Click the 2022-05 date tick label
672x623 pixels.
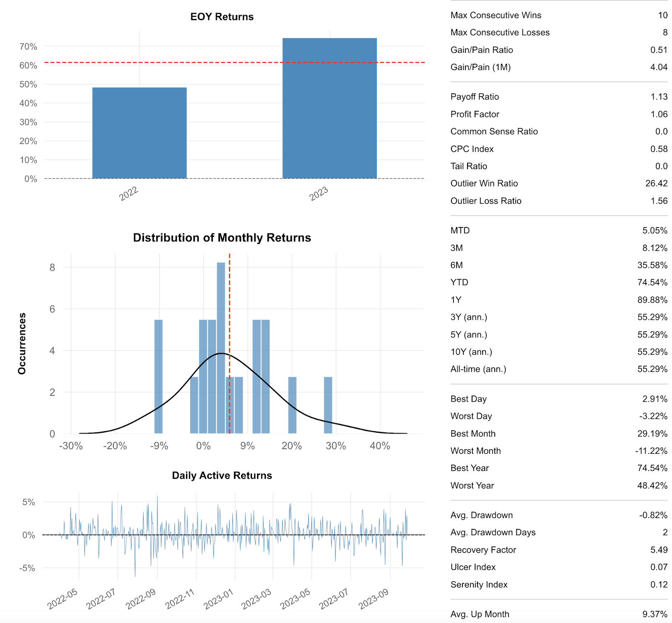coord(62,599)
